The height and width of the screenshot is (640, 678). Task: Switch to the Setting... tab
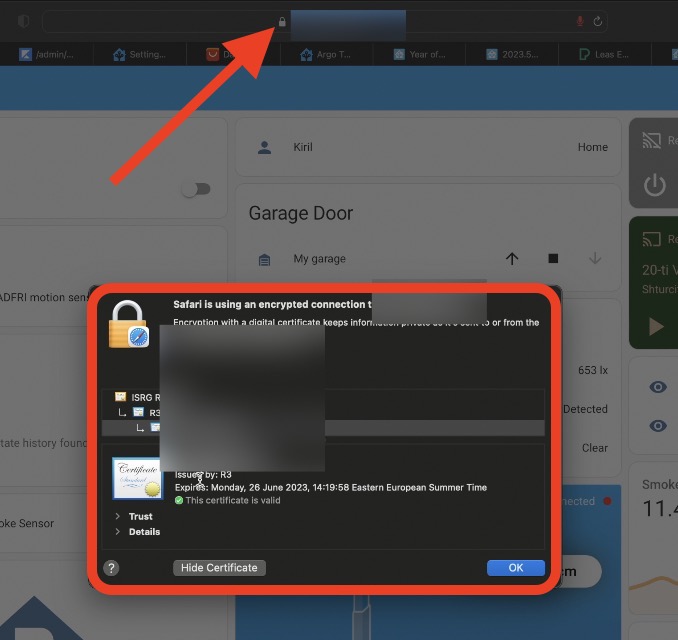[x=140, y=54]
